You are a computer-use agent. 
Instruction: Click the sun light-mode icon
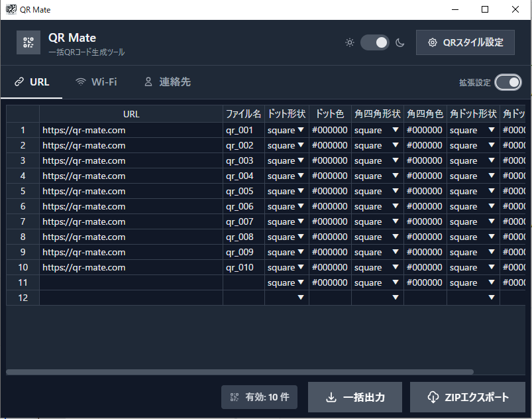[x=350, y=42]
